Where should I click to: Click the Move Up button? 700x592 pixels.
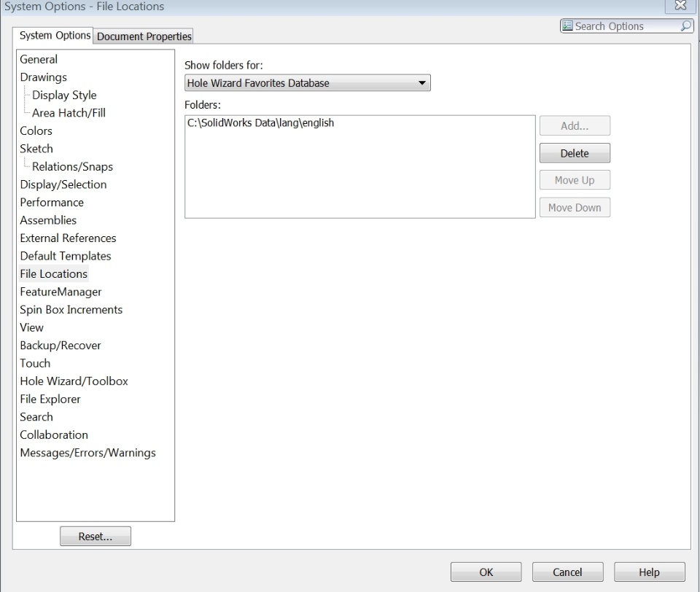(x=575, y=180)
